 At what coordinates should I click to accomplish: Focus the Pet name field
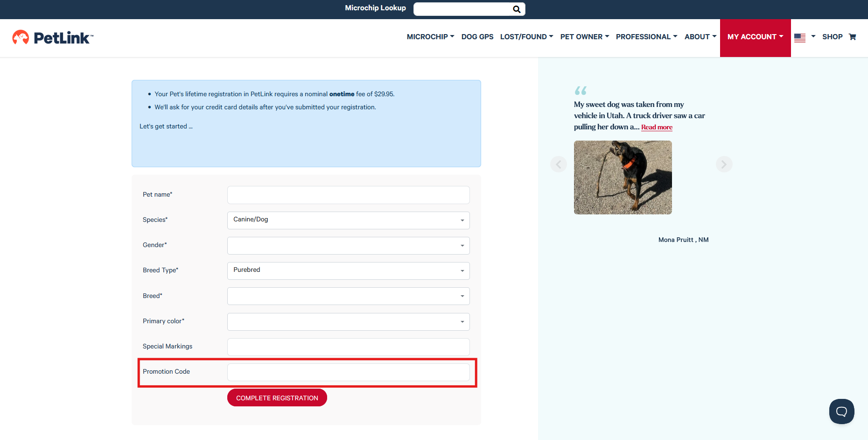pyautogui.click(x=348, y=195)
